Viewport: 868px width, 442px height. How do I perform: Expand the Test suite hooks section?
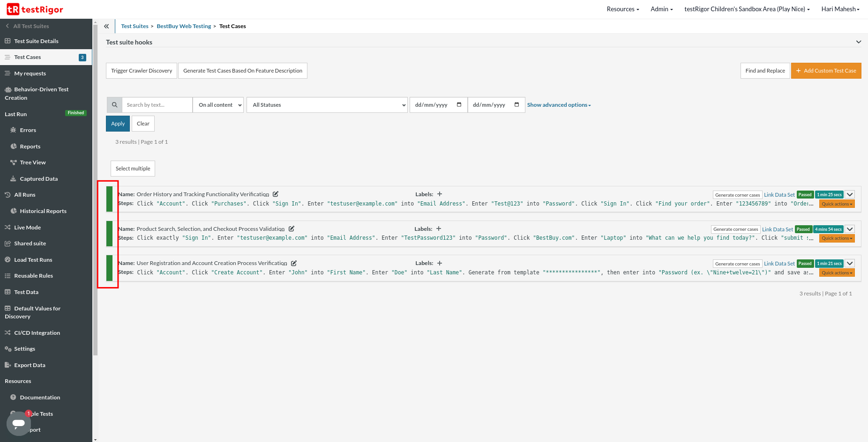click(x=858, y=42)
